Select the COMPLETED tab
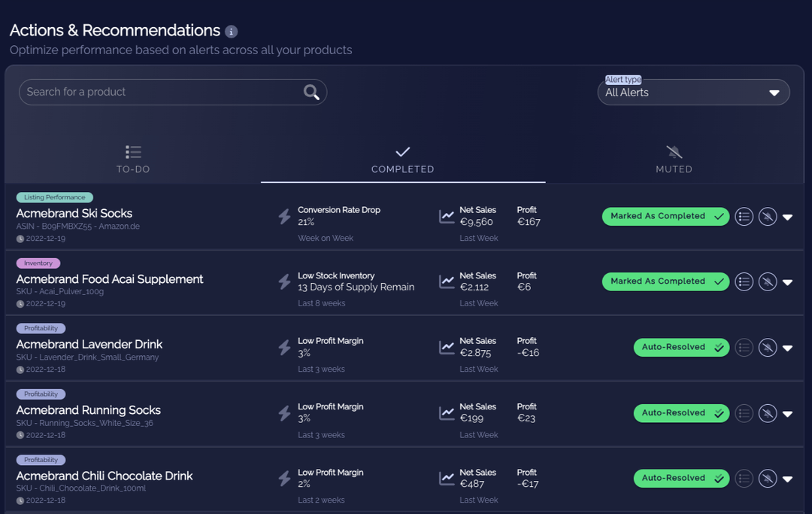Screen dimensions: 812x514 click(x=403, y=160)
